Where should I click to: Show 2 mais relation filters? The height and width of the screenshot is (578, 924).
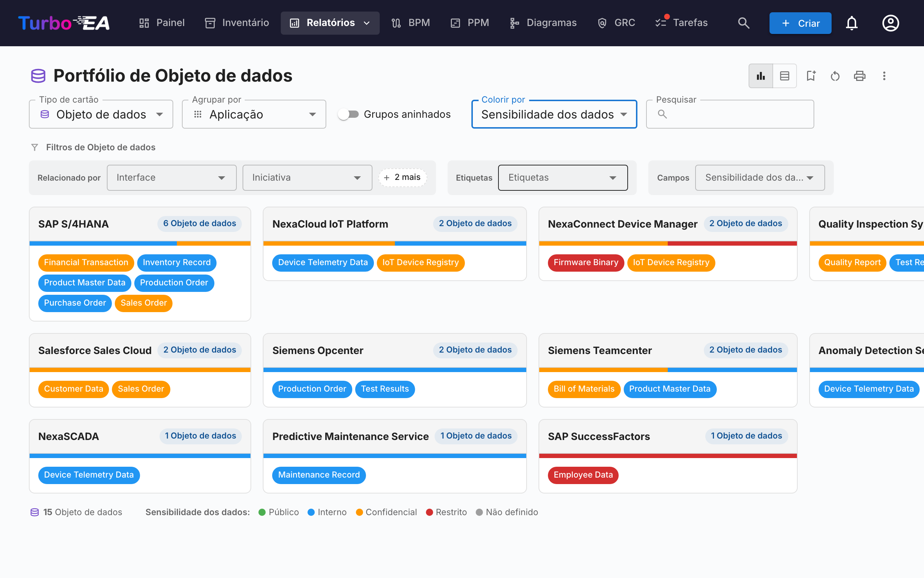point(402,177)
